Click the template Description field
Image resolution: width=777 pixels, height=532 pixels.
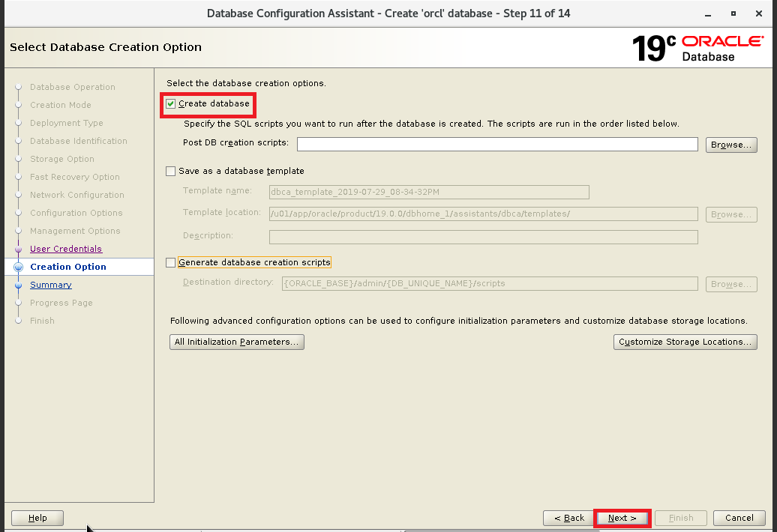click(x=483, y=237)
